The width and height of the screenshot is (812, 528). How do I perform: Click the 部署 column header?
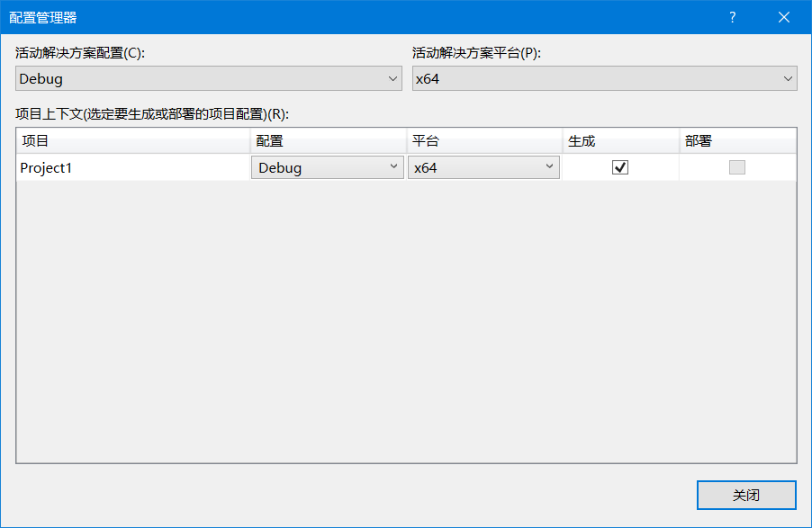click(737, 141)
